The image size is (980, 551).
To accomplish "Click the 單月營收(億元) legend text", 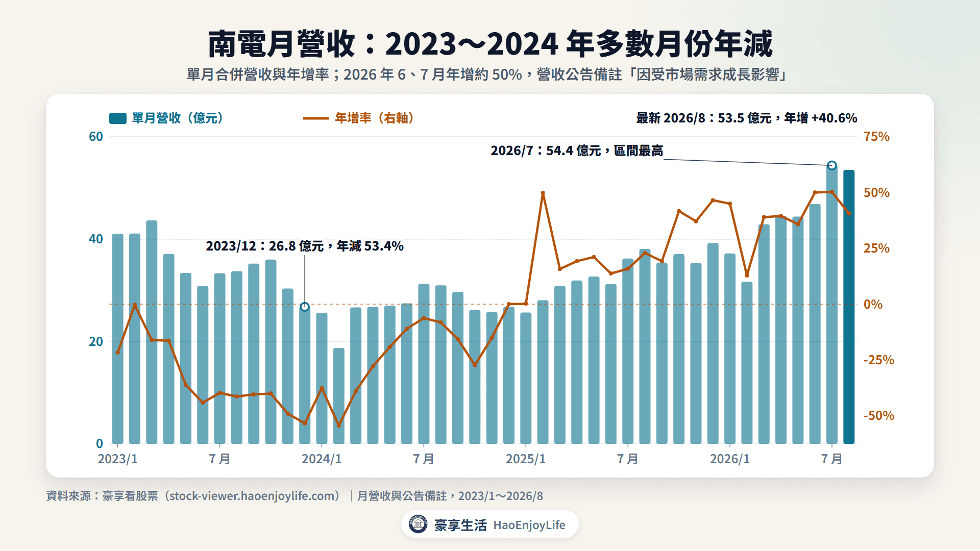I will click(x=178, y=118).
